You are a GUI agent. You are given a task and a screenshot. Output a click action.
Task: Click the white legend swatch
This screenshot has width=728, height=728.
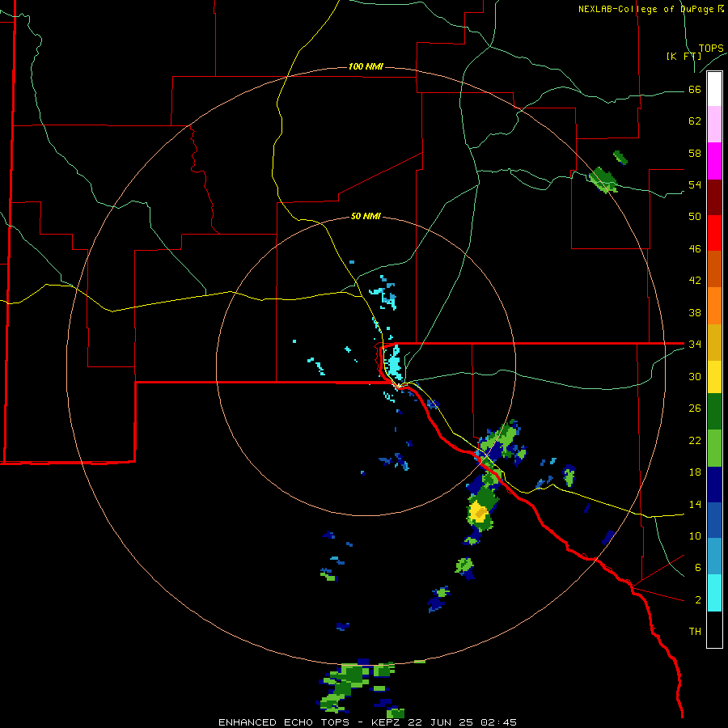point(714,89)
